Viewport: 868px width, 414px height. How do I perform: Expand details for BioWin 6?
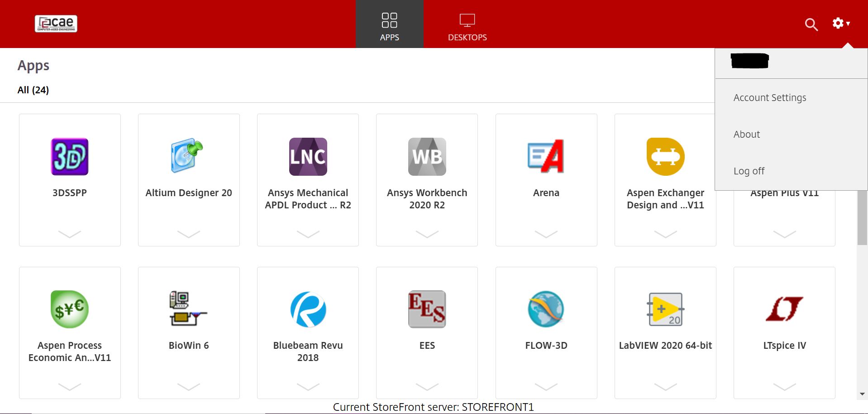pos(189,387)
